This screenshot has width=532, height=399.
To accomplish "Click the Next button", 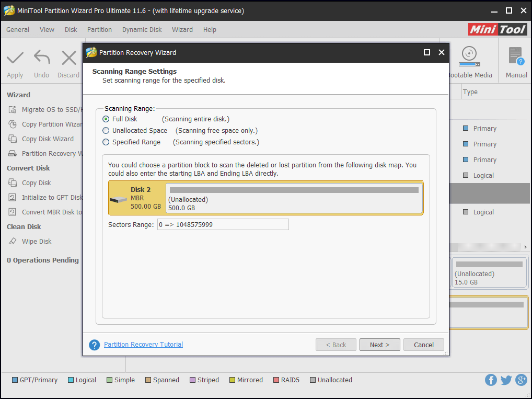I will pos(379,345).
